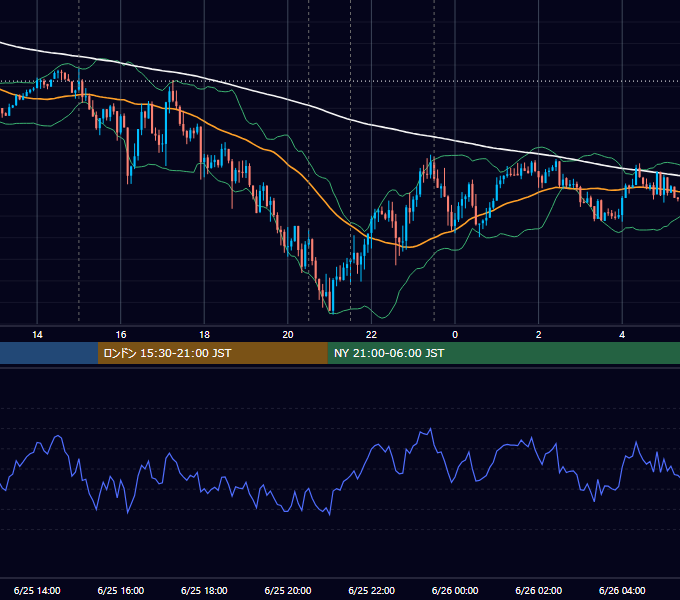Click the 6/26 02:00 date label

coord(539,590)
